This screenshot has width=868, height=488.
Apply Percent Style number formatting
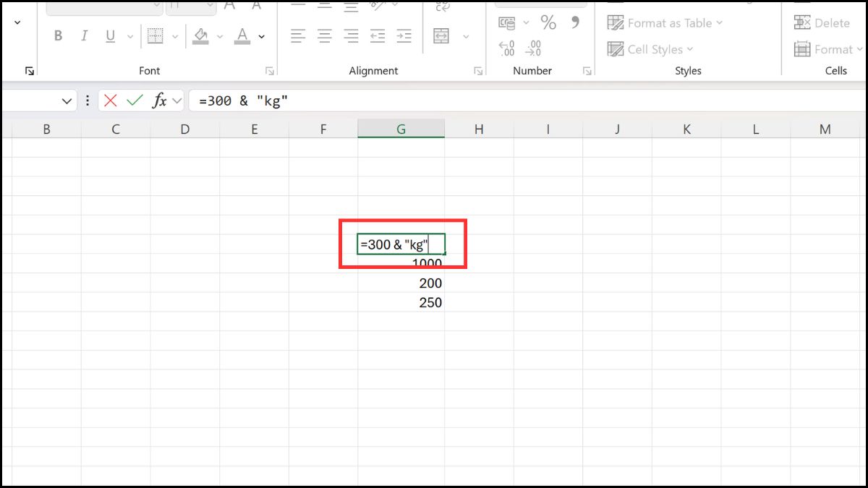point(548,22)
